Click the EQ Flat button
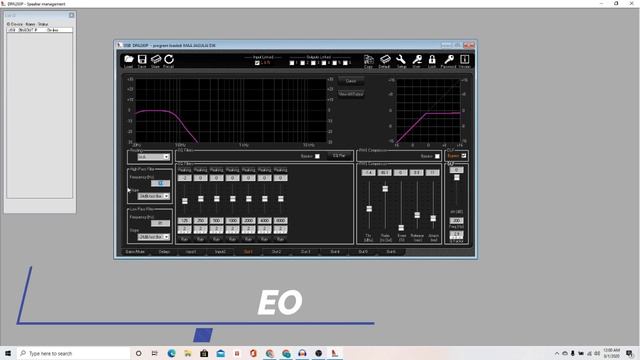Image resolution: width=640 pixels, height=360 pixels. 339,156
